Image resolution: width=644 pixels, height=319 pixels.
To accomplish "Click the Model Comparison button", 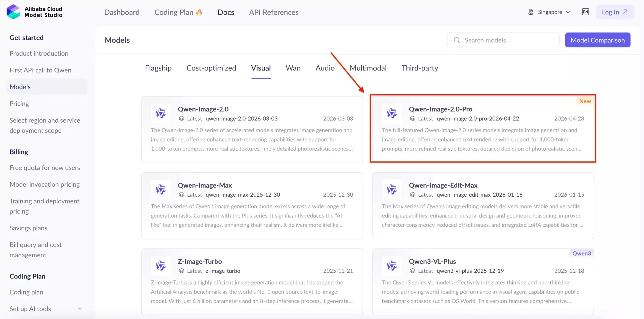I will [x=598, y=40].
